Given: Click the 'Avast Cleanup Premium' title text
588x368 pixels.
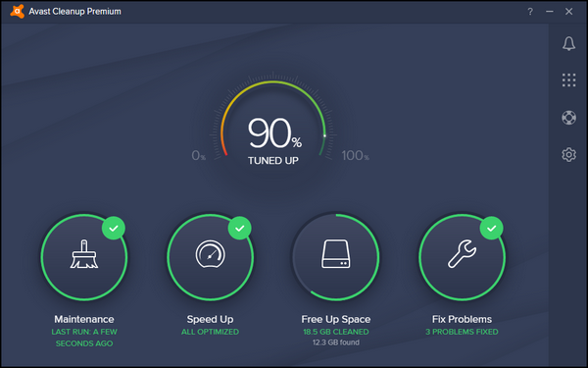Looking at the screenshot, I should (x=75, y=12).
